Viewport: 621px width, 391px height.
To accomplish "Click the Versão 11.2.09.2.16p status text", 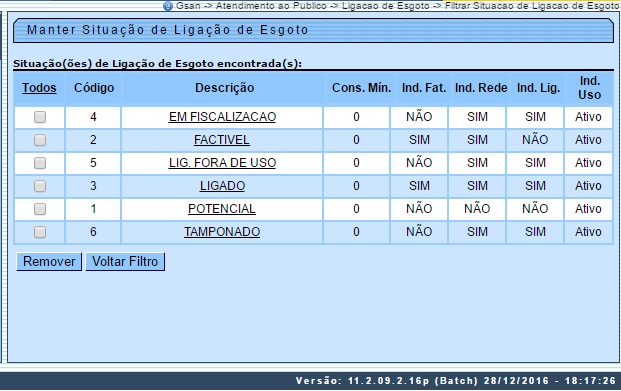I will coord(456,381).
